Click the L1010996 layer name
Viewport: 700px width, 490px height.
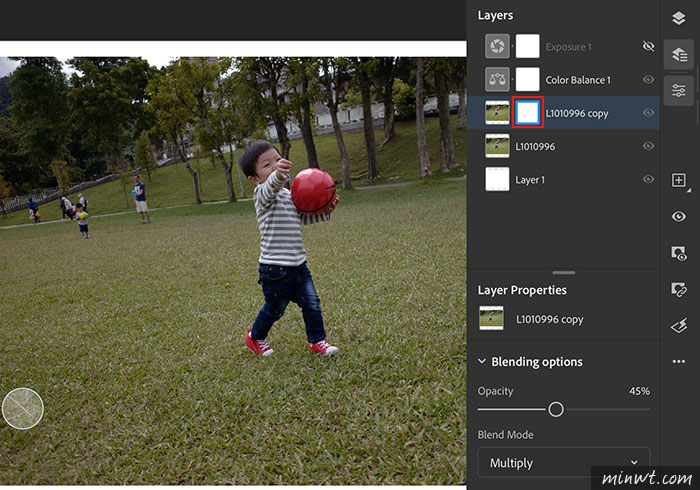coord(535,147)
